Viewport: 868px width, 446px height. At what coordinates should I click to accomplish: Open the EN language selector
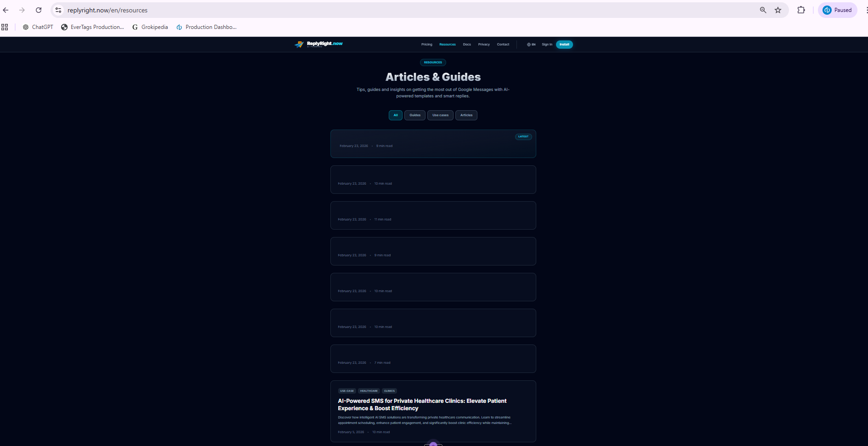tap(531, 45)
